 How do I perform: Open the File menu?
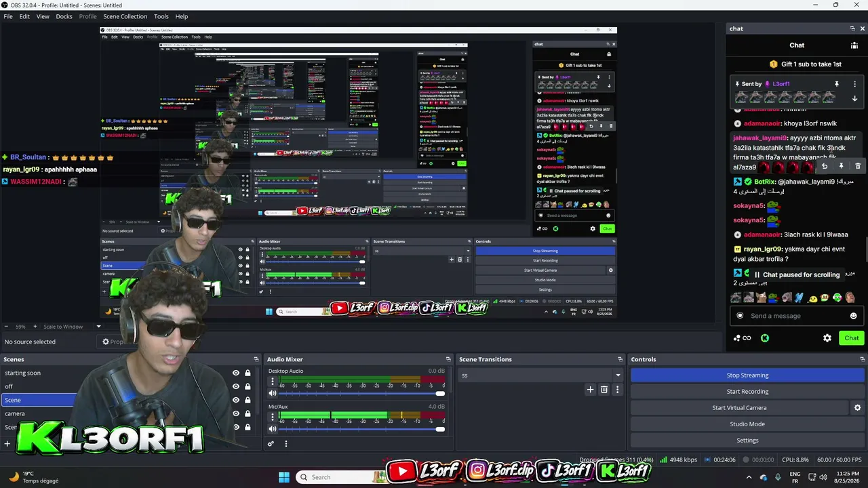click(x=8, y=16)
